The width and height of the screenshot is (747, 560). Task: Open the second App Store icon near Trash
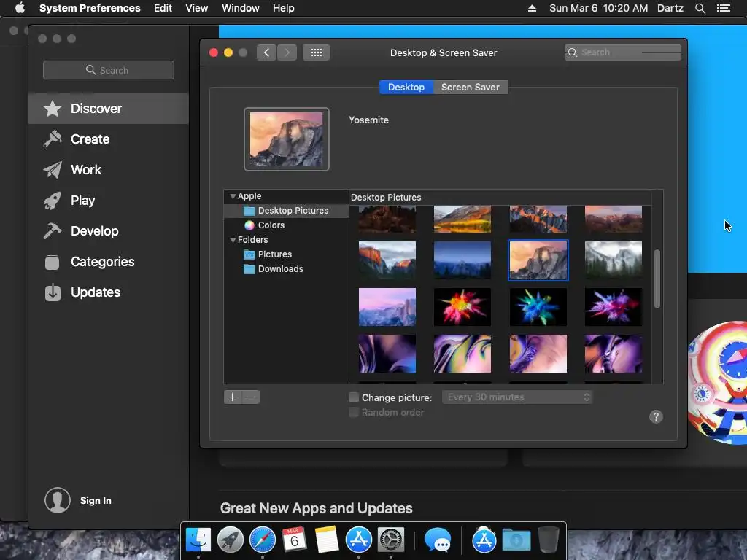[x=484, y=540]
